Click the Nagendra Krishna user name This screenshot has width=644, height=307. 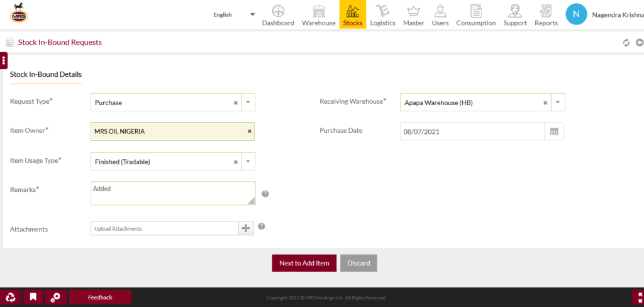pyautogui.click(x=618, y=15)
